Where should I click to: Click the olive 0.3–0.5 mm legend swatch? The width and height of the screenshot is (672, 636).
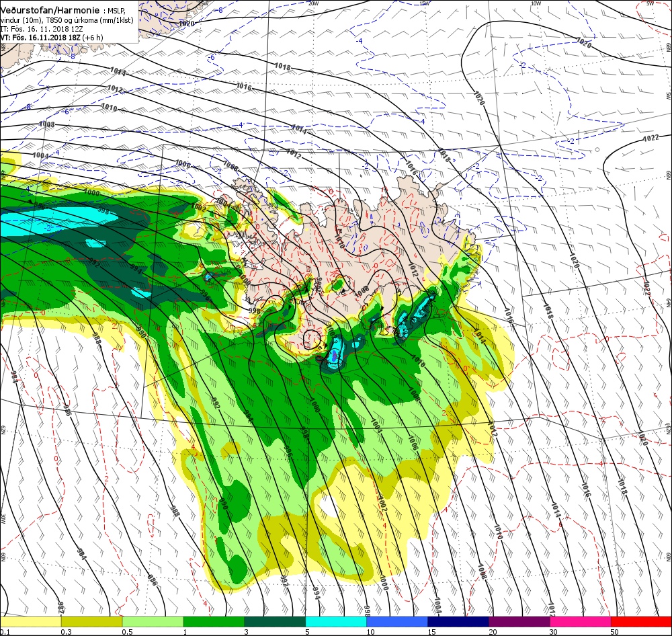(x=91, y=622)
